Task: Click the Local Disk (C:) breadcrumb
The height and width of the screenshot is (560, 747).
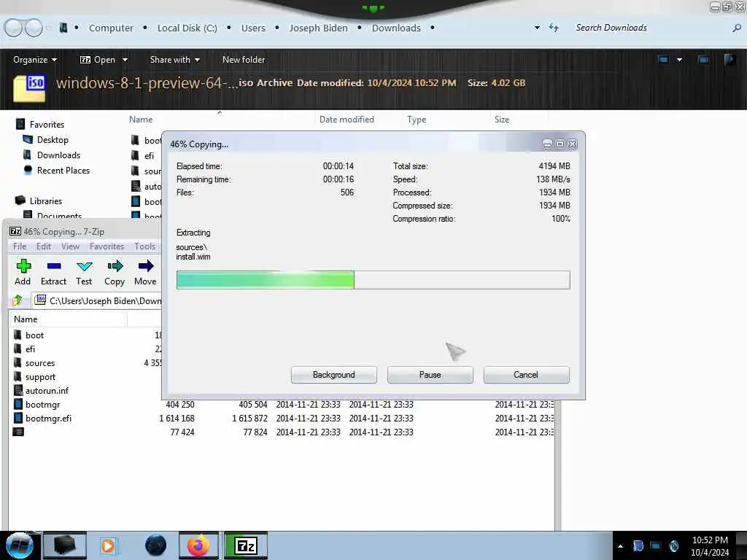Action: (187, 28)
